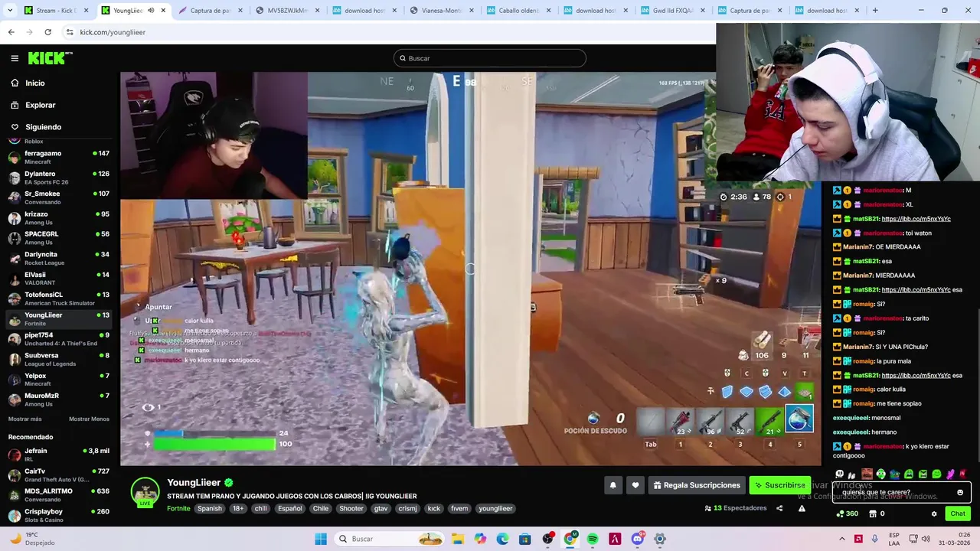Focus the Buscar search field on Kick
980x551 pixels.
point(490,58)
